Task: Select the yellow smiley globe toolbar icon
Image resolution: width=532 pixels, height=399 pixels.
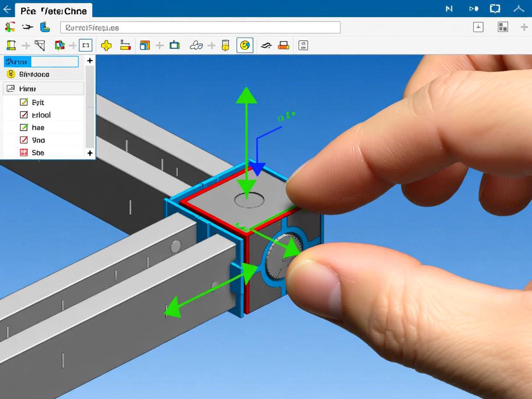Action: click(245, 45)
